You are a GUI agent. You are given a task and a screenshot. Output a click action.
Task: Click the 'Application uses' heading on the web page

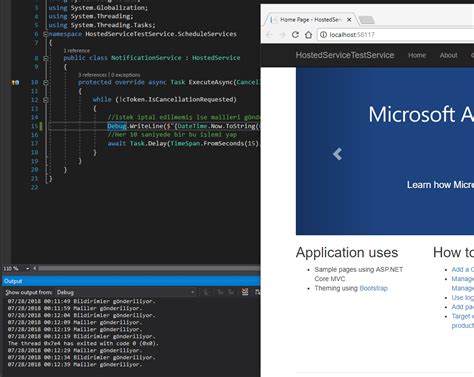347,252
